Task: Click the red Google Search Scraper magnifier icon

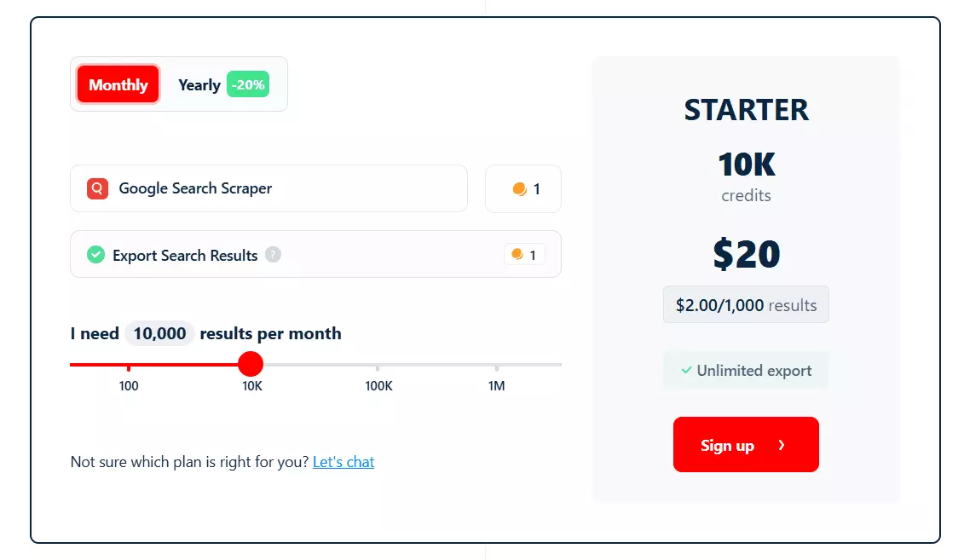Action: pos(96,188)
